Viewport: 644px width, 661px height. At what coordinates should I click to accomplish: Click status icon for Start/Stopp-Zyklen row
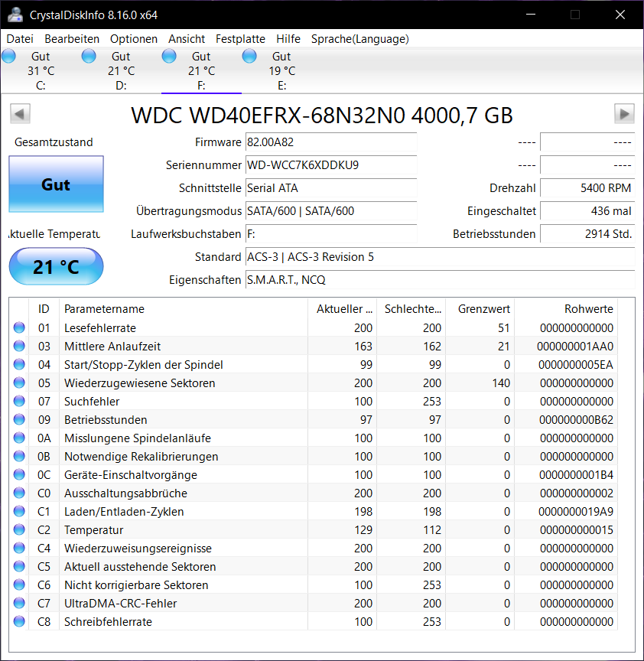click(19, 364)
